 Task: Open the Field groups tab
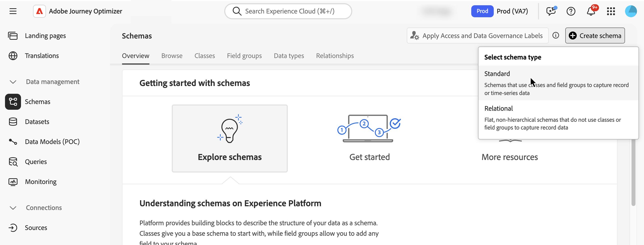(x=244, y=56)
